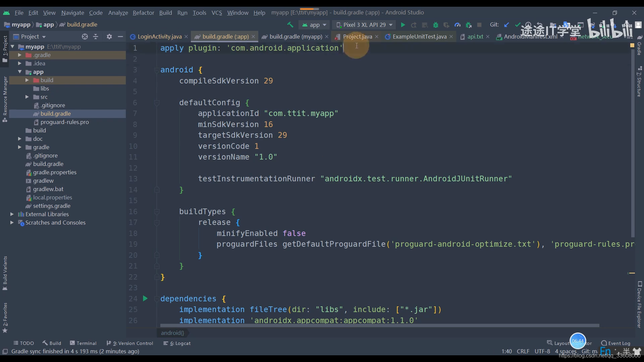The height and width of the screenshot is (362, 644).
Task: Click the Select Opened File target icon
Action: 85,37
